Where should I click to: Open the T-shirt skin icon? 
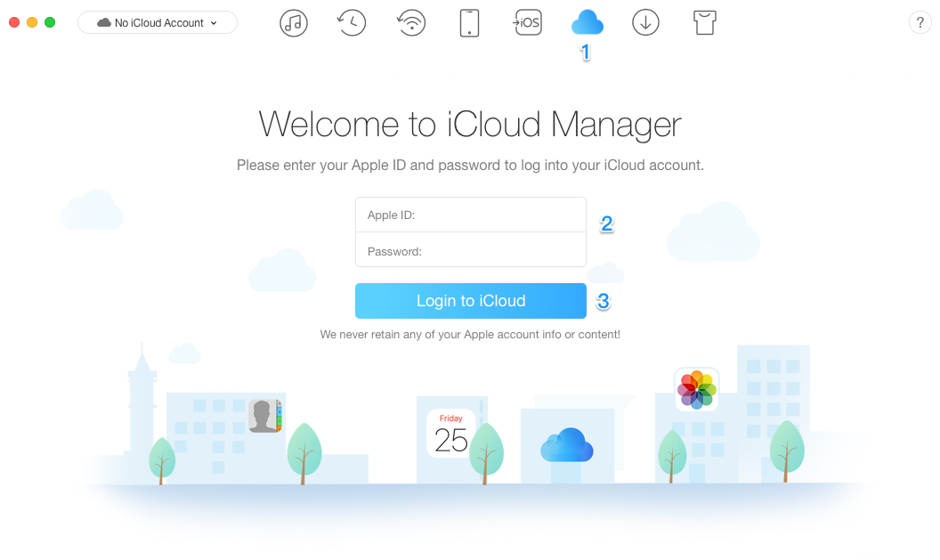[705, 23]
